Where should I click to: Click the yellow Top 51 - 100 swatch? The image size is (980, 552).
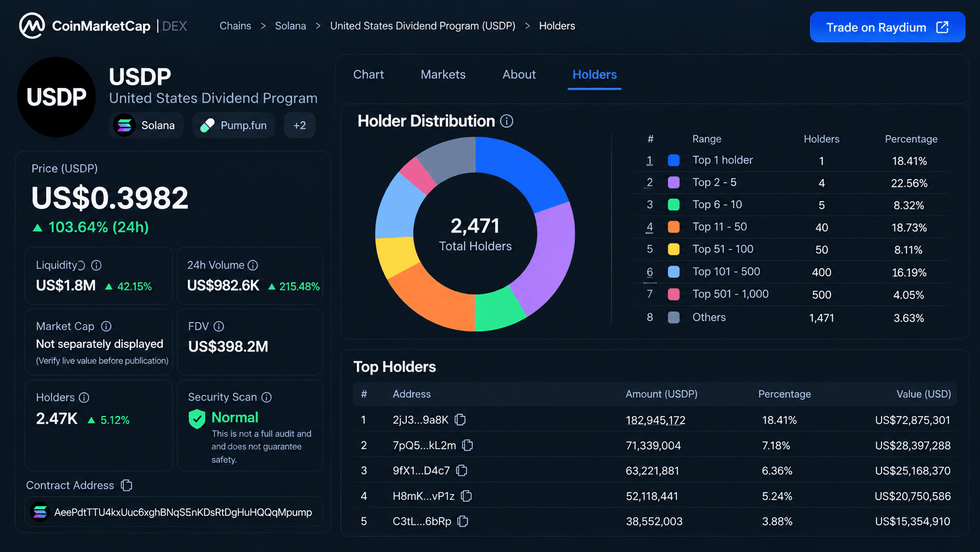pyautogui.click(x=674, y=249)
